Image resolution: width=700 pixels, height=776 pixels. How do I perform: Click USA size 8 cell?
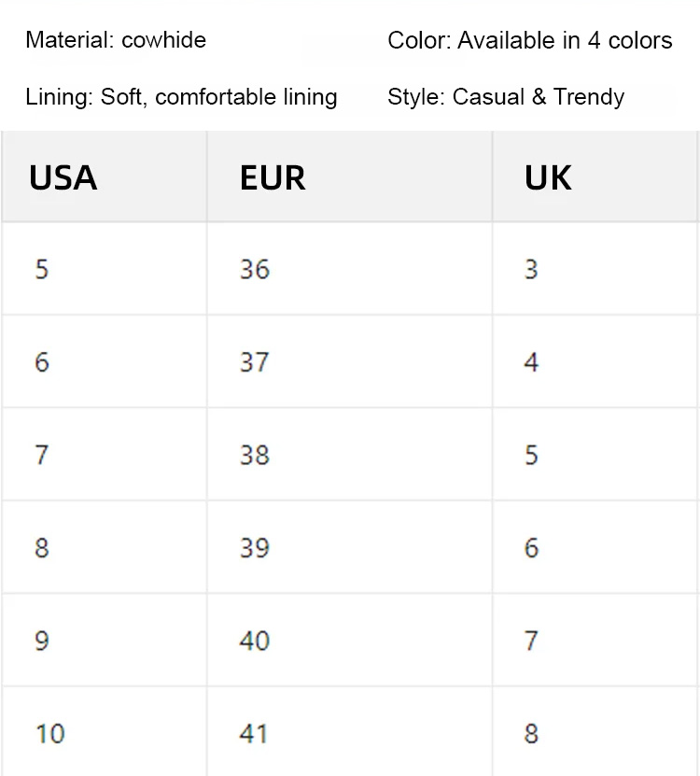(42, 547)
